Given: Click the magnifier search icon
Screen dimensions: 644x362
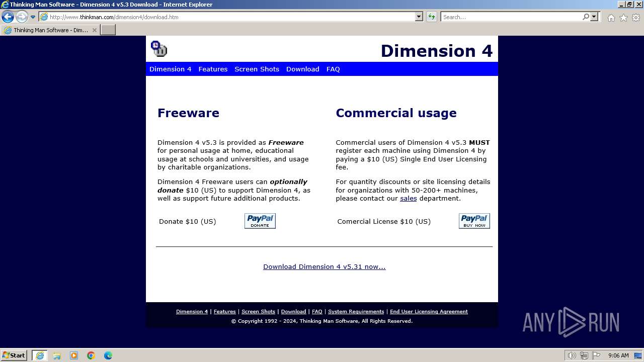Looking at the screenshot, I should (x=586, y=17).
